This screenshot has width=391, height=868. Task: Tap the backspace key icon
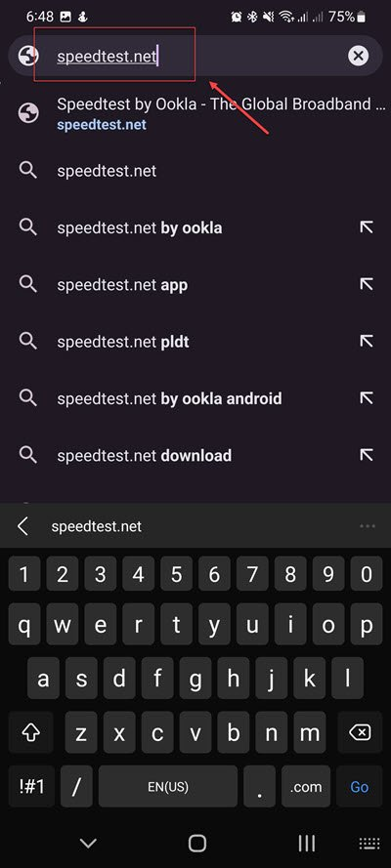360,733
